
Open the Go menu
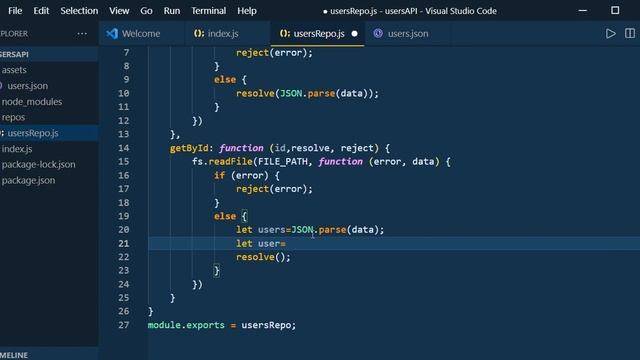146,11
